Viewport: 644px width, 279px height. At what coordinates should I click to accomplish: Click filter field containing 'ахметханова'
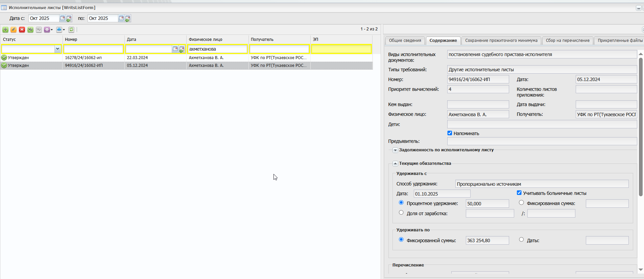[x=217, y=49]
